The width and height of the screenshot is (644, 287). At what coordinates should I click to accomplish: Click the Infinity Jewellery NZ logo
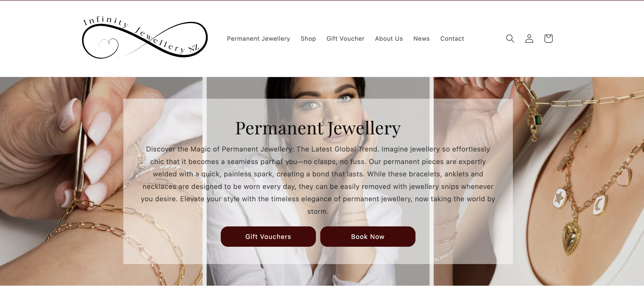coord(145,37)
